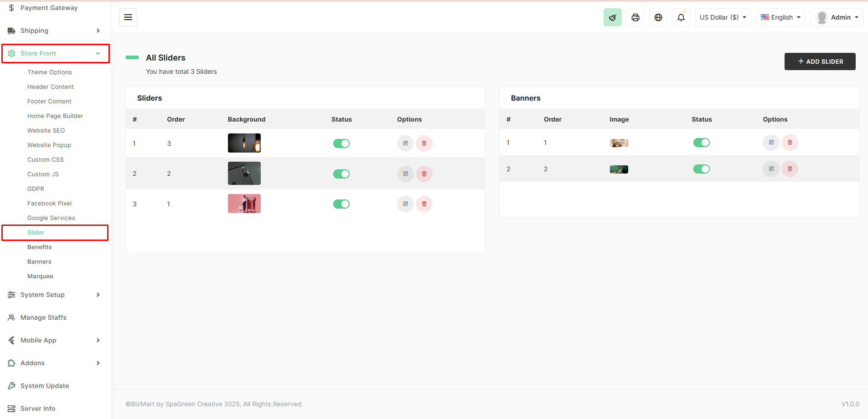Click the ADD SLIDER button
The height and width of the screenshot is (419, 868).
click(819, 61)
